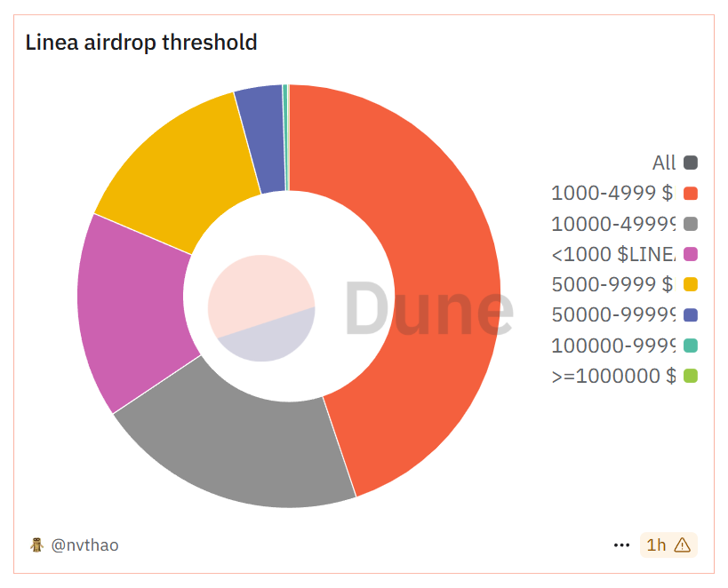The image size is (728, 588).
Task: Click the @nvthao author avatar icon
Action: 36,544
